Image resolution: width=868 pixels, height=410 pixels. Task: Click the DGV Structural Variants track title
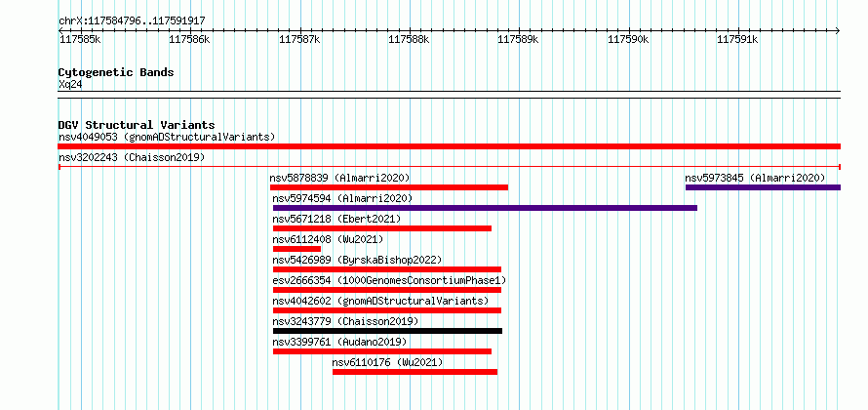137,125
